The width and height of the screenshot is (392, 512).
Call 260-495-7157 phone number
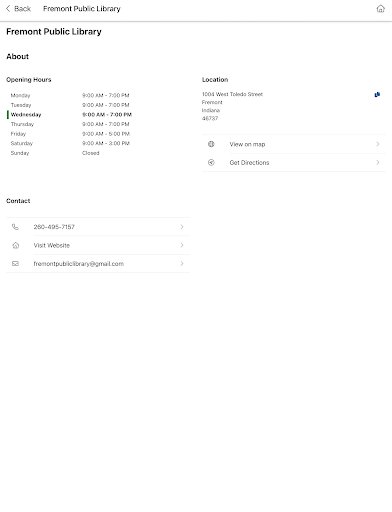click(98, 227)
